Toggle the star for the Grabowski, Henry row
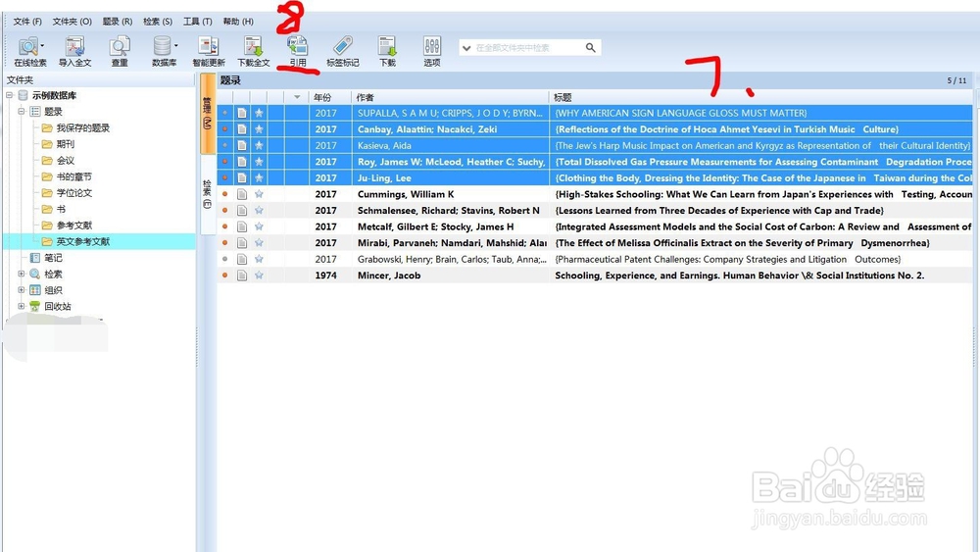Viewport: 980px width, 552px height. click(x=259, y=260)
